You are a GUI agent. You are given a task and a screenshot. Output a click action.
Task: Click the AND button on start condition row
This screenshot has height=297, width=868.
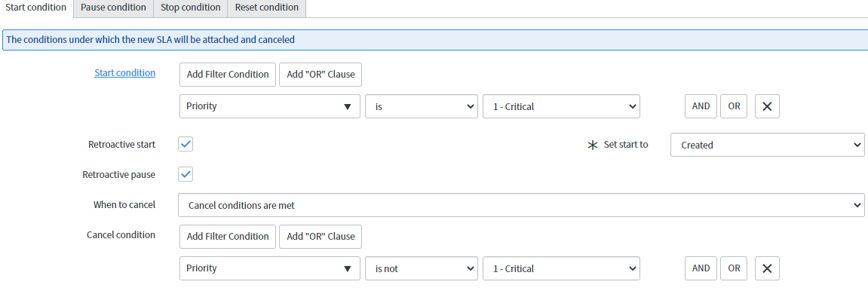pyautogui.click(x=701, y=106)
